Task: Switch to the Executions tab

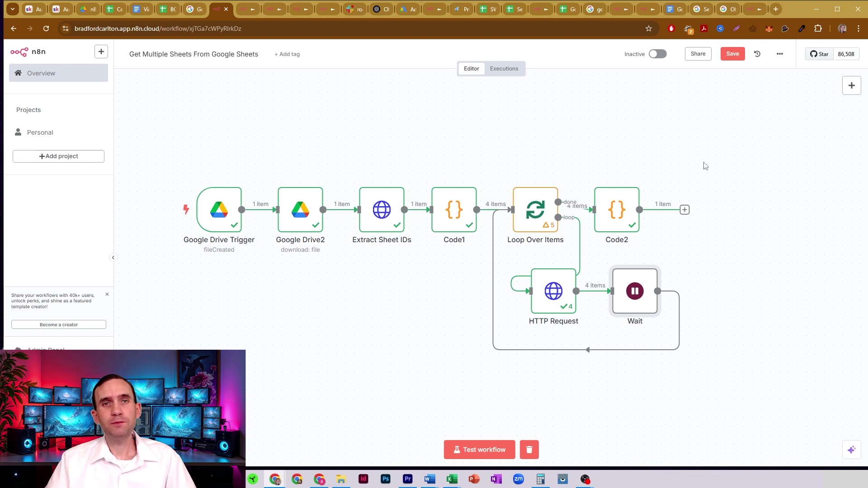Action: 504,69
